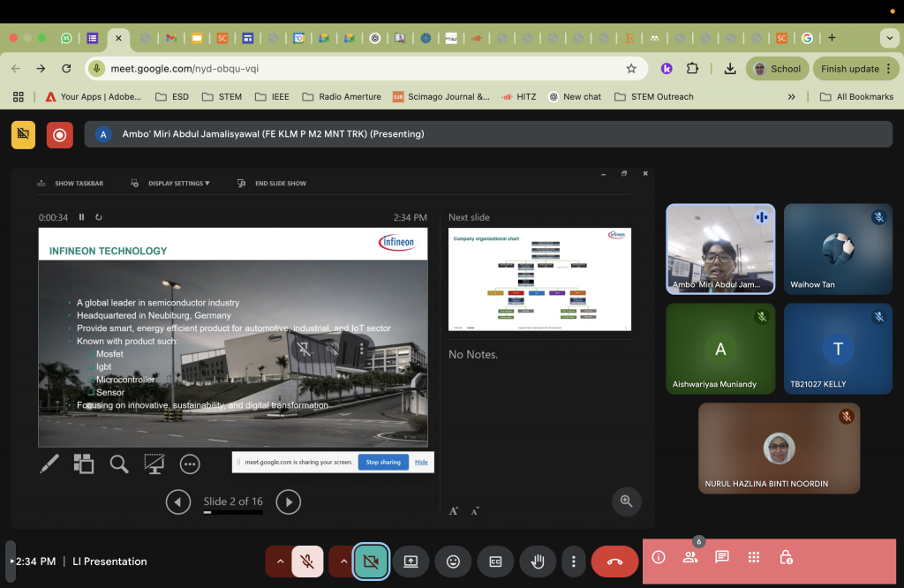Open the New chat bookmark
This screenshot has width=904, height=588.
coord(574,97)
